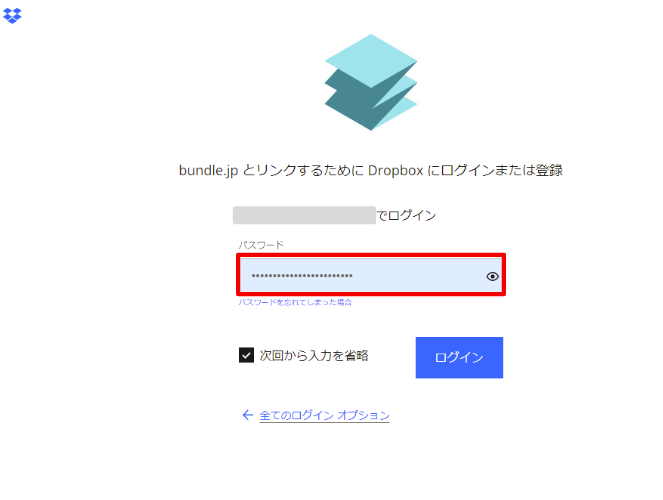Open the パスワードを忘れてしまった場合 link
This screenshot has height=500, width=663.
295,302
